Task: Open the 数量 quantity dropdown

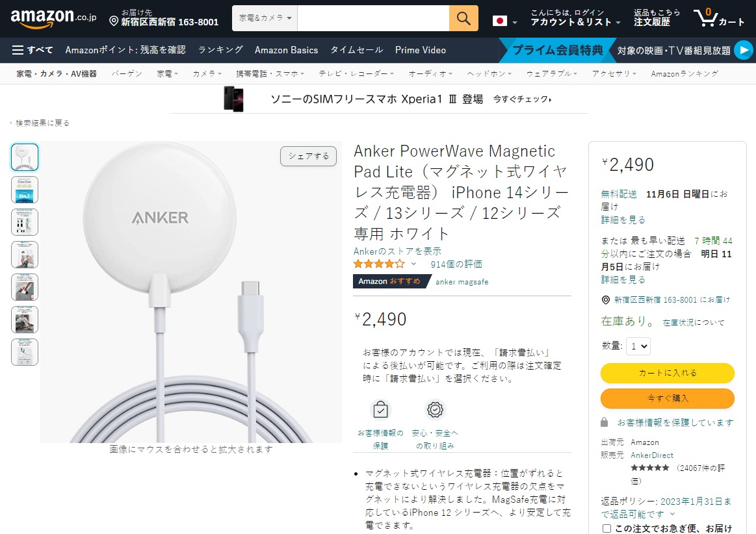Action: click(x=638, y=346)
